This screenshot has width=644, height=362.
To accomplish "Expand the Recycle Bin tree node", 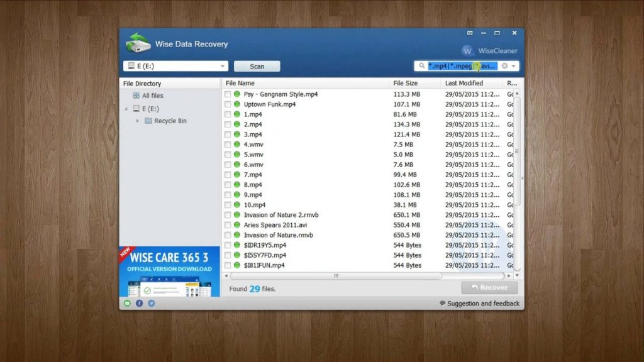I will pyautogui.click(x=138, y=121).
